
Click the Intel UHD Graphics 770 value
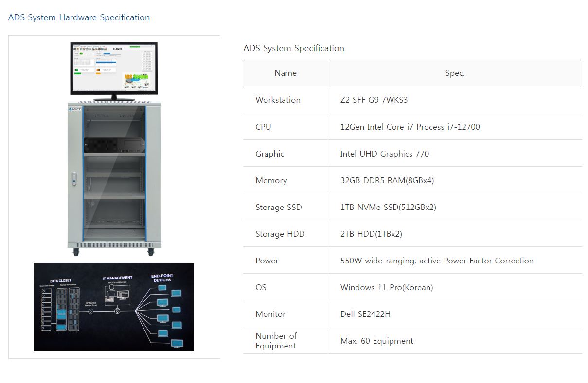point(384,154)
